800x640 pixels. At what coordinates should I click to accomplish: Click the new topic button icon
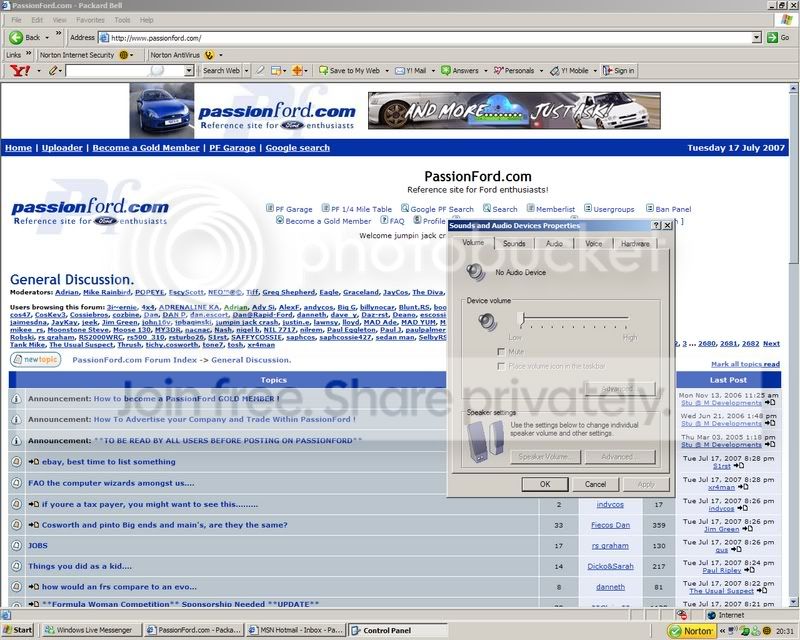coord(35,360)
